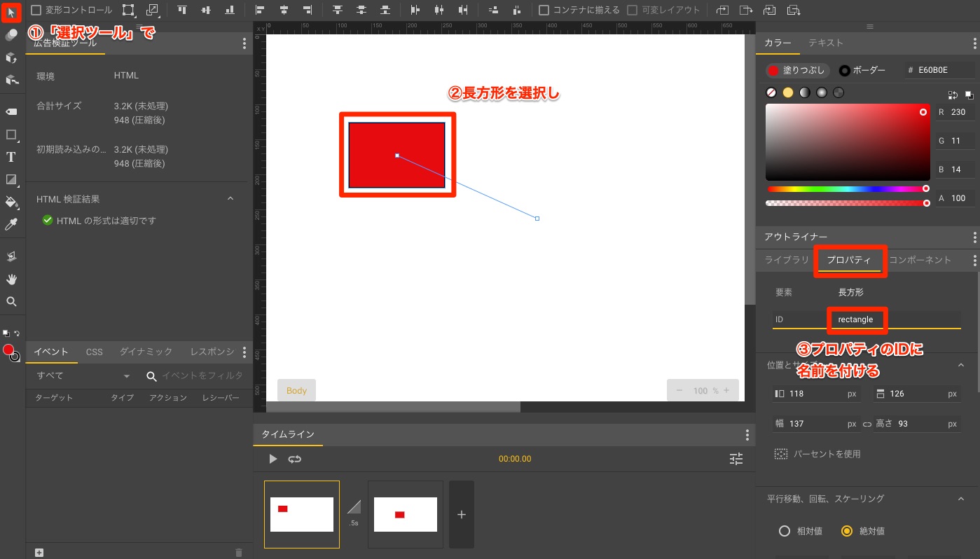Click the ID field containing rectangle
980x559 pixels.
click(x=867, y=319)
